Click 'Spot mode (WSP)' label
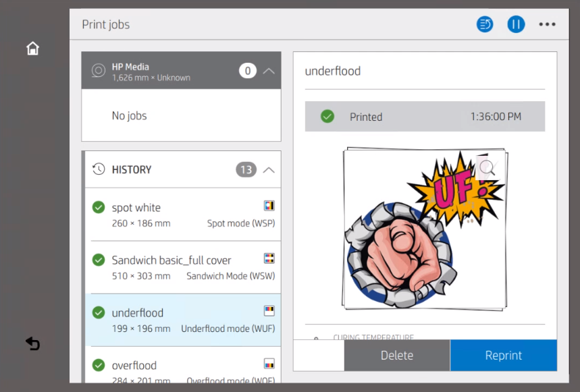 (241, 223)
